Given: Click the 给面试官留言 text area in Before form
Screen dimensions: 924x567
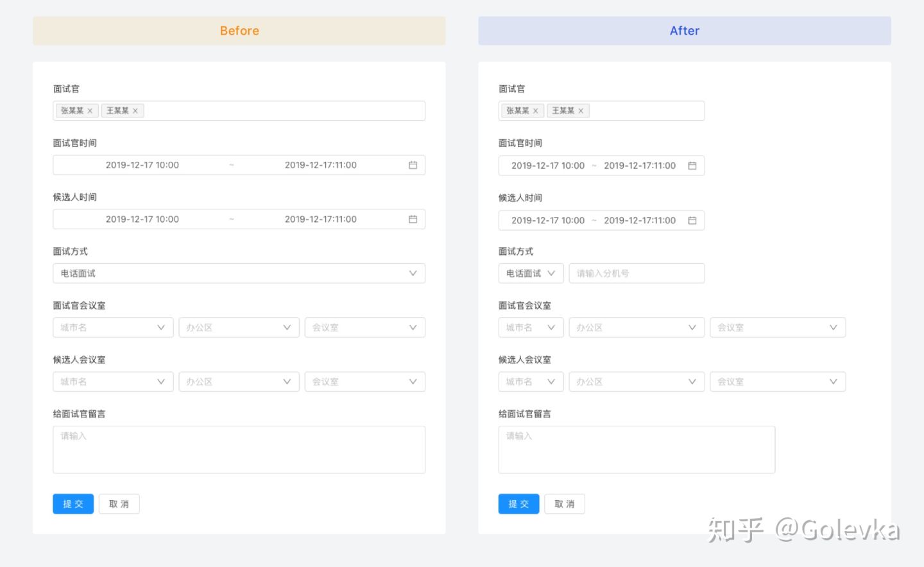Looking at the screenshot, I should (239, 449).
